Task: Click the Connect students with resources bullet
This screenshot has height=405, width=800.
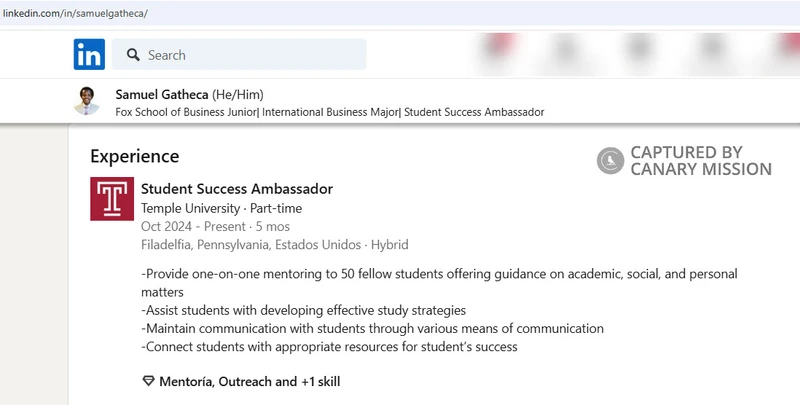Action: [x=329, y=347]
